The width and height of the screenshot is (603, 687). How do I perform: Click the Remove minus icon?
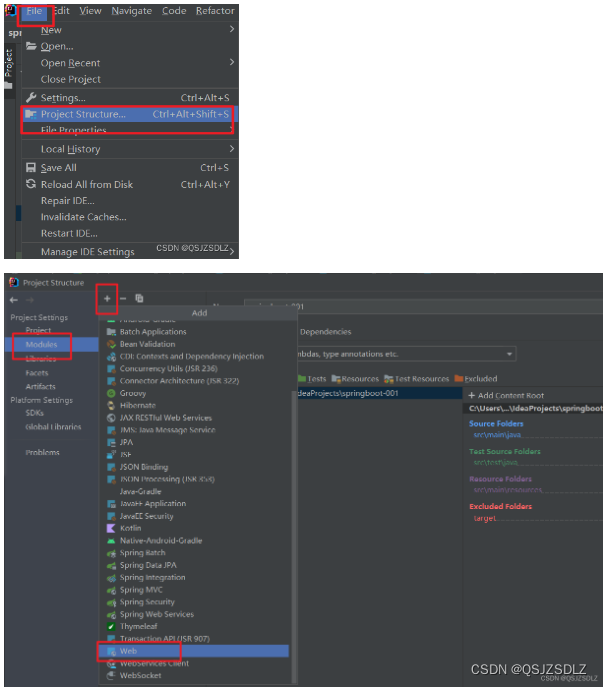point(123,299)
